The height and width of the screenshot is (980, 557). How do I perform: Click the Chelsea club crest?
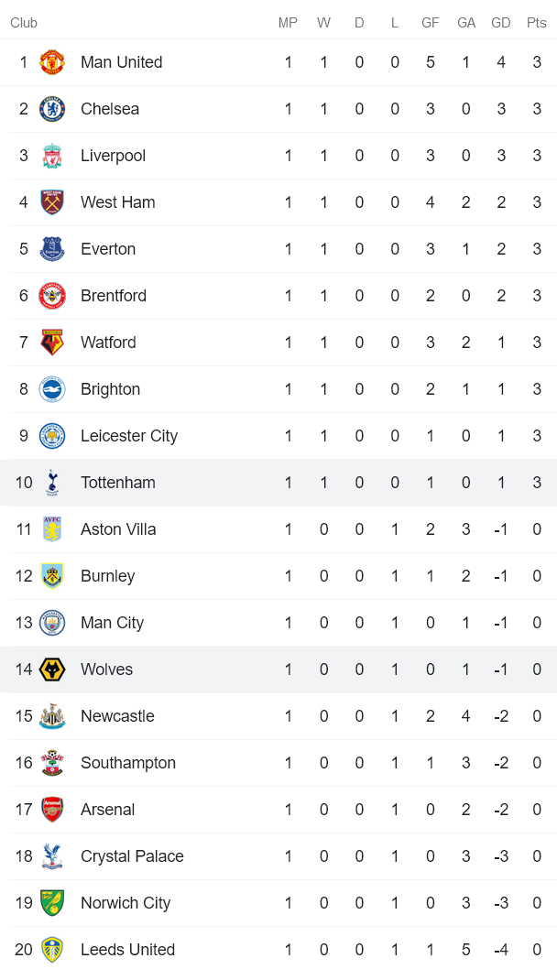click(x=52, y=109)
